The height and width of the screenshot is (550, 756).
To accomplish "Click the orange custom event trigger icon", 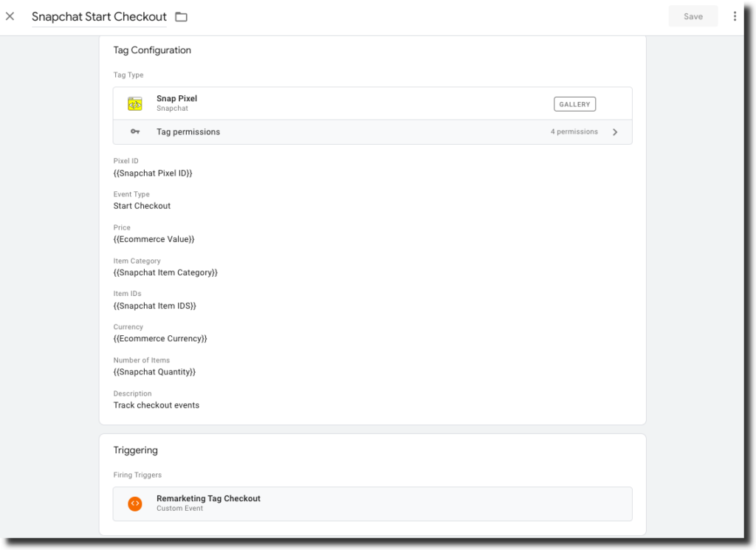I will 134,503.
